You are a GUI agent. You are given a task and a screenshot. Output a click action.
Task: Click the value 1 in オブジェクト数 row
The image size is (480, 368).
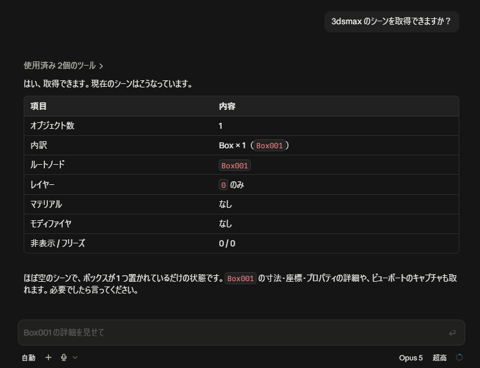point(220,126)
